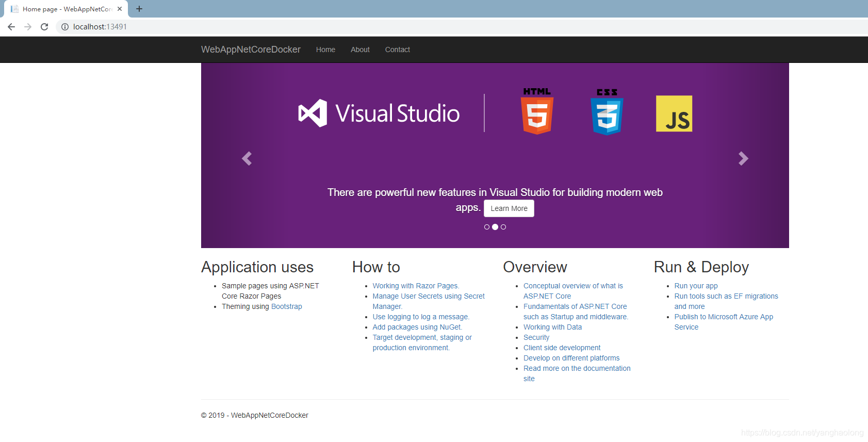
Task: Open Publish to Microsoft Azure App Service
Action: pos(724,322)
